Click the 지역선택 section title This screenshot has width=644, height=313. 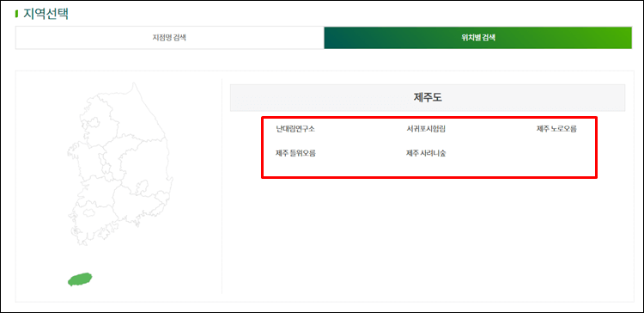(x=46, y=14)
